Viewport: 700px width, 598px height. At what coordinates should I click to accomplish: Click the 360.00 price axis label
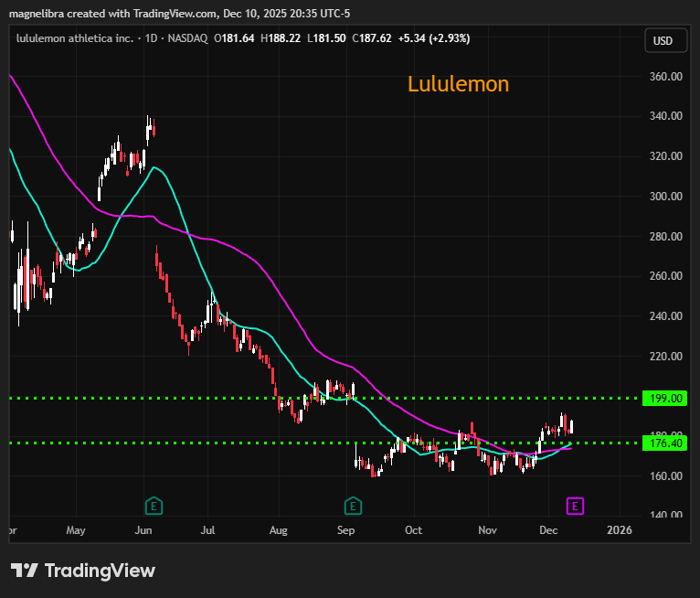[x=665, y=77]
